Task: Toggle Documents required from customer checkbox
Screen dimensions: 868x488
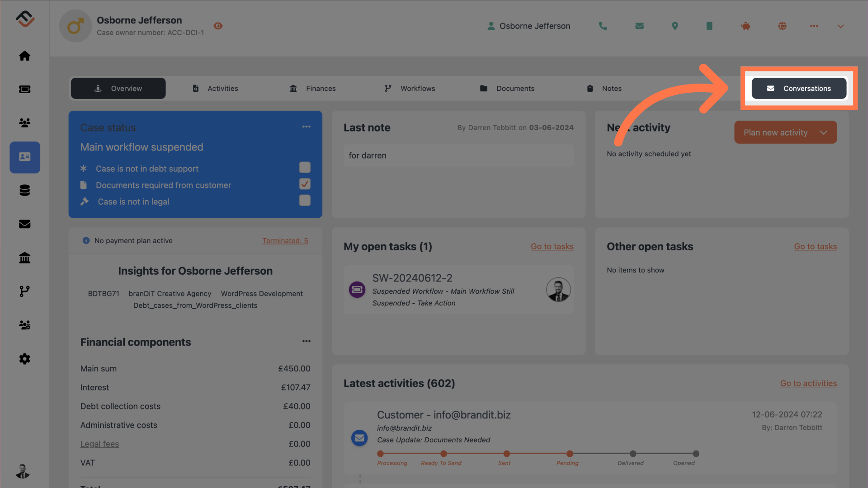Action: (305, 184)
